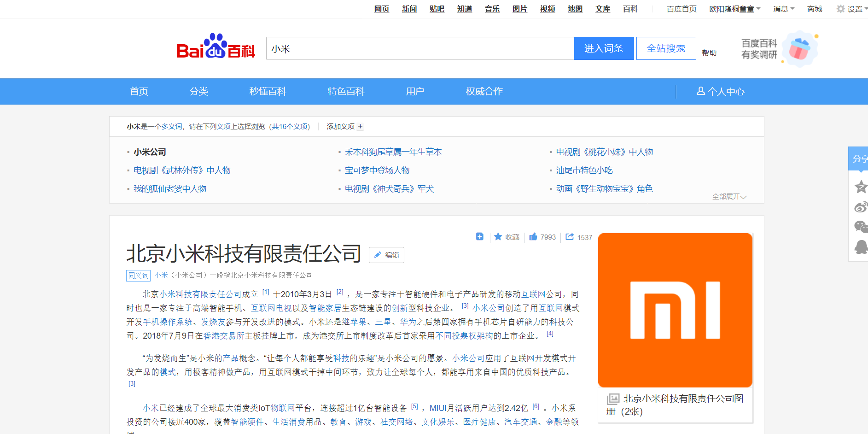Image resolution: width=868 pixels, height=434 pixels.
Task: Click the 物联网 link in article
Action: click(x=283, y=408)
